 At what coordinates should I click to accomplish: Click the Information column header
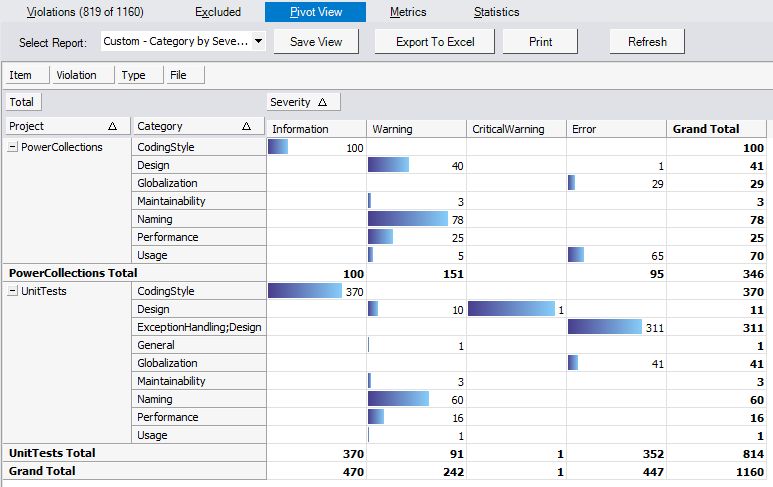tap(316, 129)
